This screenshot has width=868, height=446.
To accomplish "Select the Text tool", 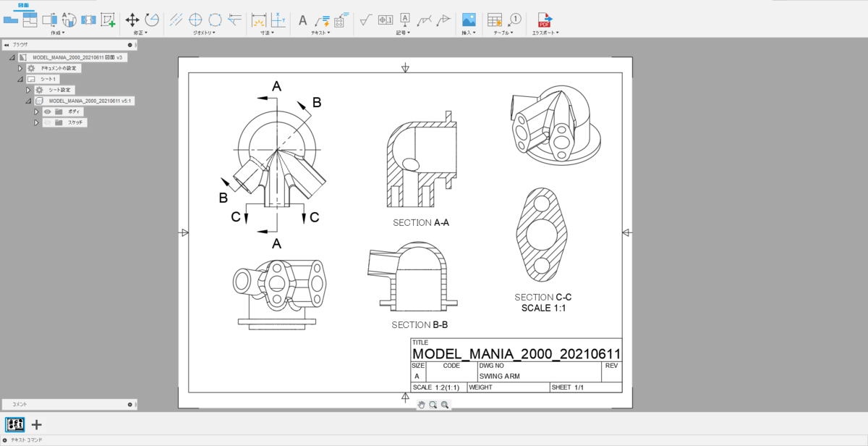I will click(302, 20).
